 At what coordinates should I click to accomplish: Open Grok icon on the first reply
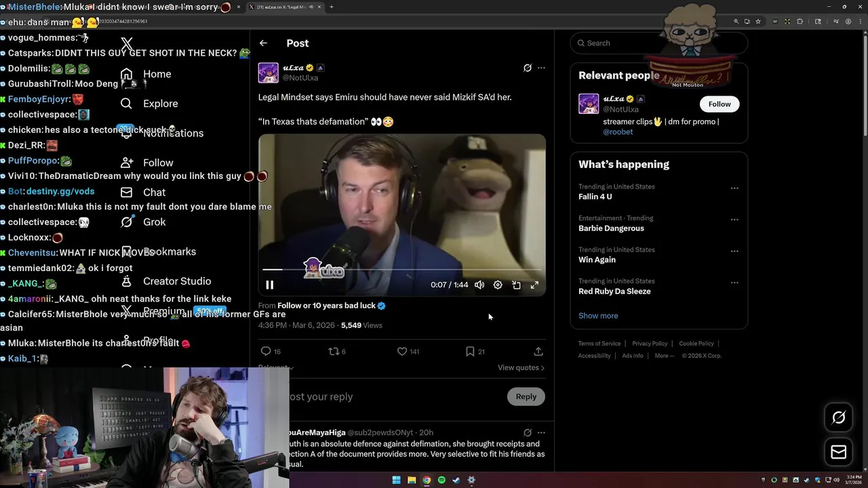528,432
